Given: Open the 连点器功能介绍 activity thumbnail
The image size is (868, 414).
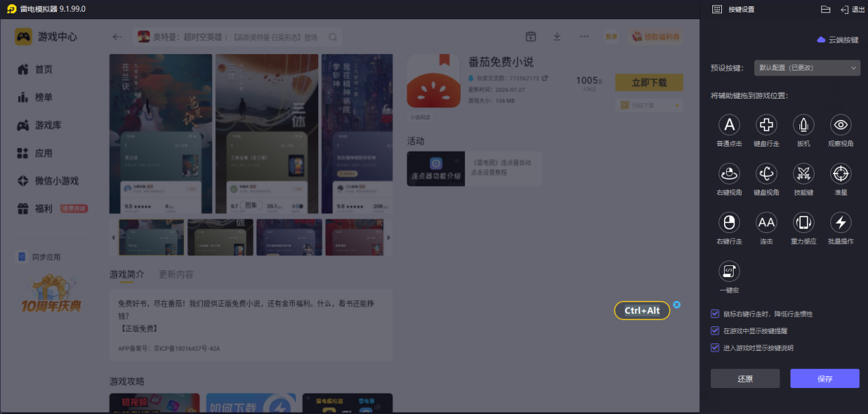Looking at the screenshot, I should pyautogui.click(x=436, y=169).
